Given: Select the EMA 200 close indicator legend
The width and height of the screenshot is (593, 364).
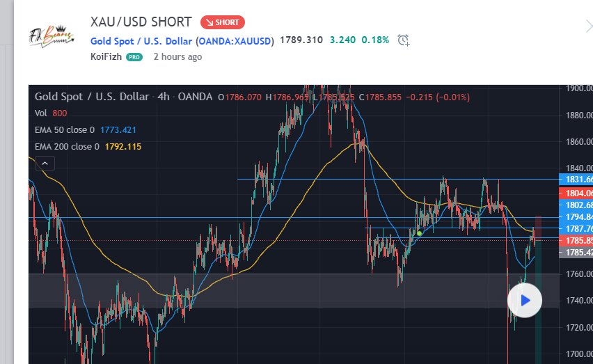Looking at the screenshot, I should coord(88,147).
